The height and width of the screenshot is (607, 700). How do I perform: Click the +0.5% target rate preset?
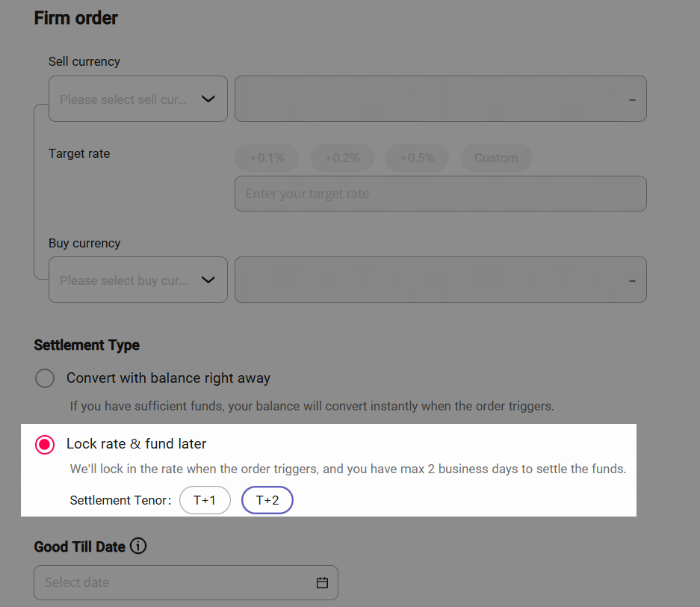416,158
